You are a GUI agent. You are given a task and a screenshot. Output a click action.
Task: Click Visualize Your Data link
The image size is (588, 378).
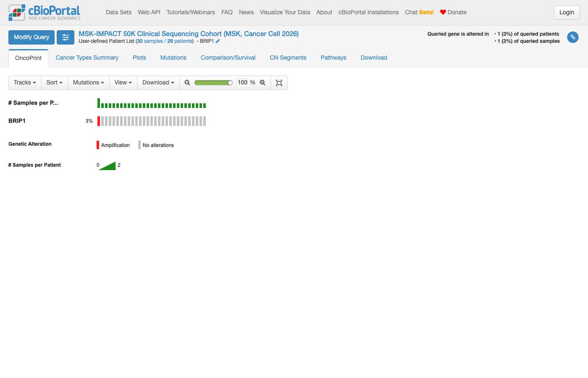(x=285, y=13)
